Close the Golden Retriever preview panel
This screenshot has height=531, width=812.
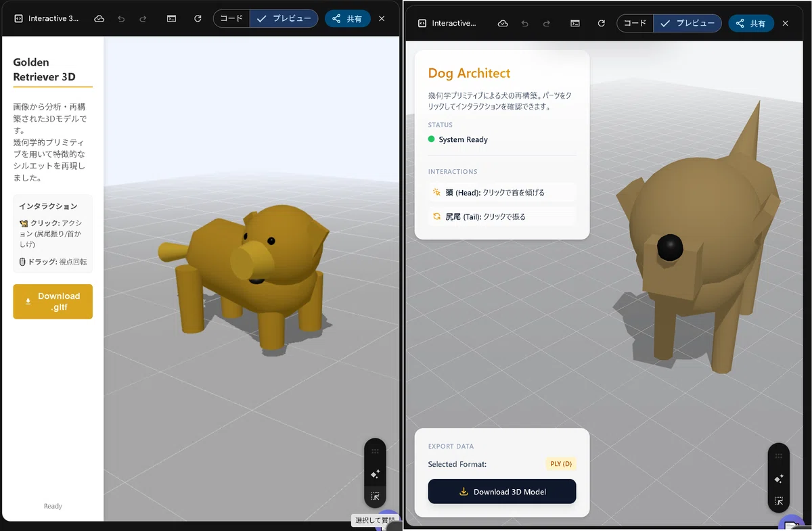[x=382, y=19]
